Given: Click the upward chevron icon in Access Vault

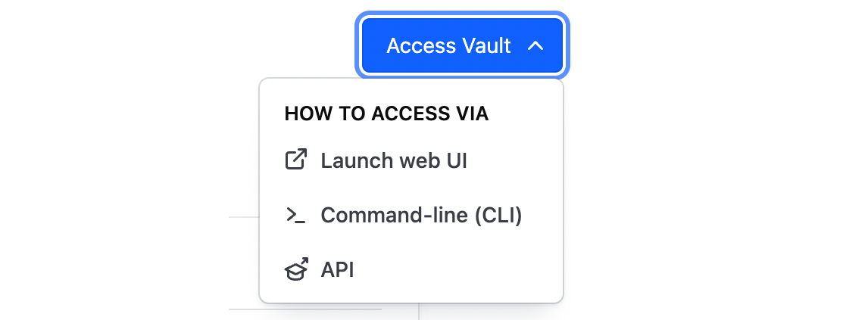Looking at the screenshot, I should pyautogui.click(x=535, y=46).
